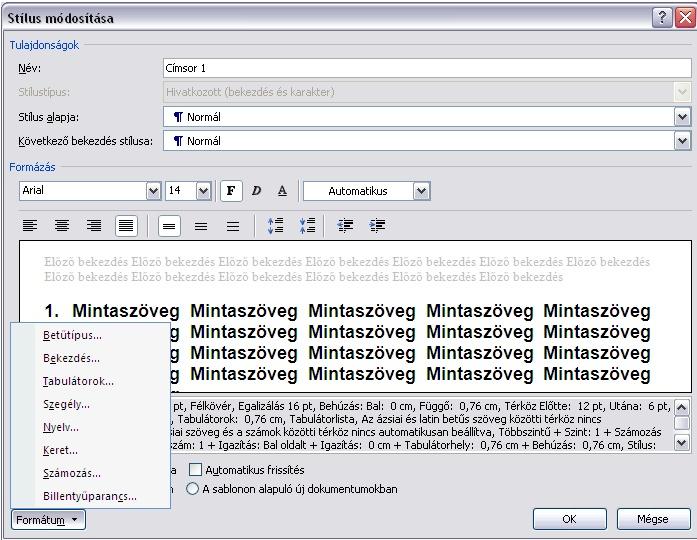Toggle underline (A) formatting button

pyautogui.click(x=282, y=191)
